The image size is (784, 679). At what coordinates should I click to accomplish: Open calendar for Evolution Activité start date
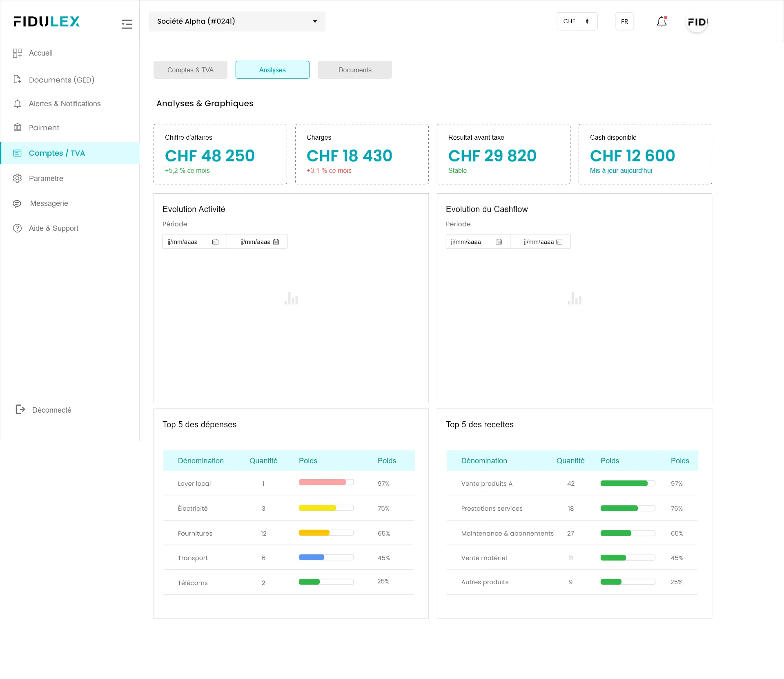(x=215, y=242)
